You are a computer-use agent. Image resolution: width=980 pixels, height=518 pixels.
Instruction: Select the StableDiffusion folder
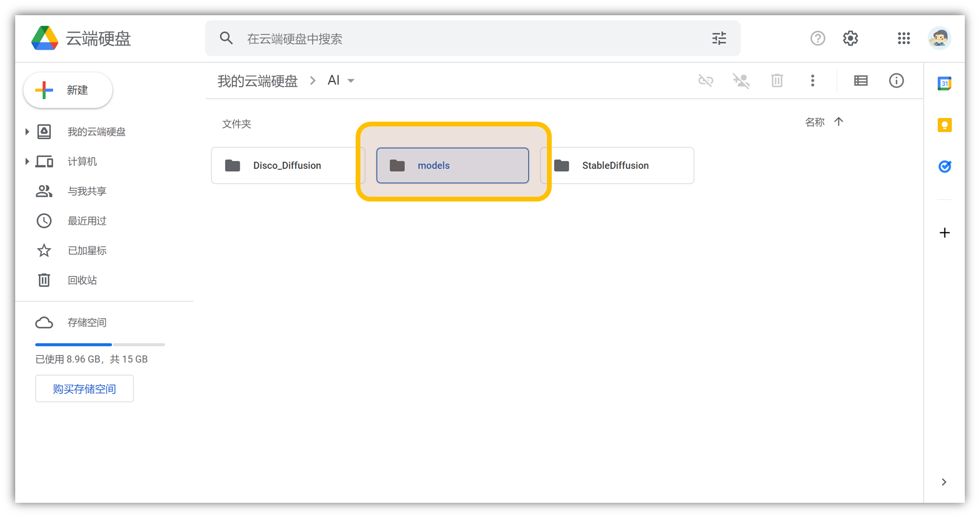coord(617,165)
